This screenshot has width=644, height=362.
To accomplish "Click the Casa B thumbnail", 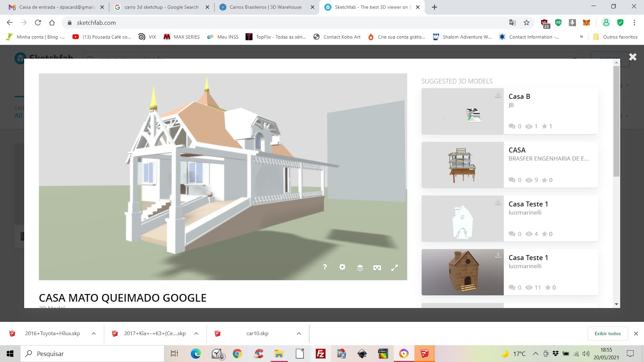I will pyautogui.click(x=462, y=111).
